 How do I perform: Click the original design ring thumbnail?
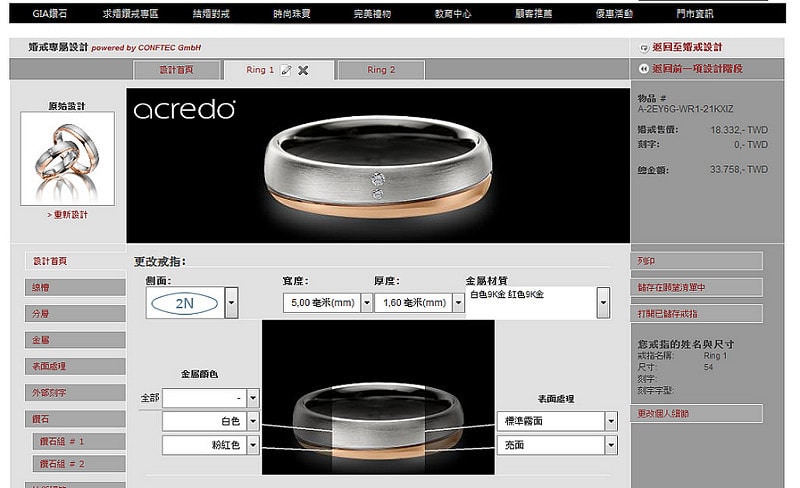68,158
